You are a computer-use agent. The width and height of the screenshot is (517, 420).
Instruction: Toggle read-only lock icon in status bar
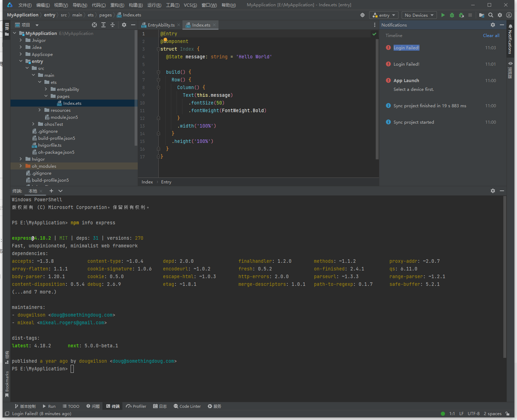(x=508, y=414)
